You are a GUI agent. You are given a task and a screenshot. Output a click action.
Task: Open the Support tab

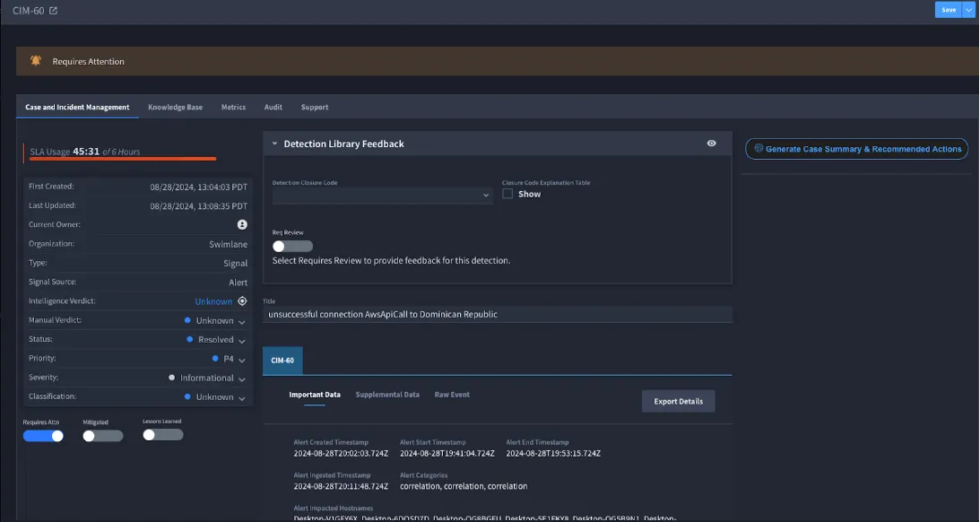[x=315, y=107]
